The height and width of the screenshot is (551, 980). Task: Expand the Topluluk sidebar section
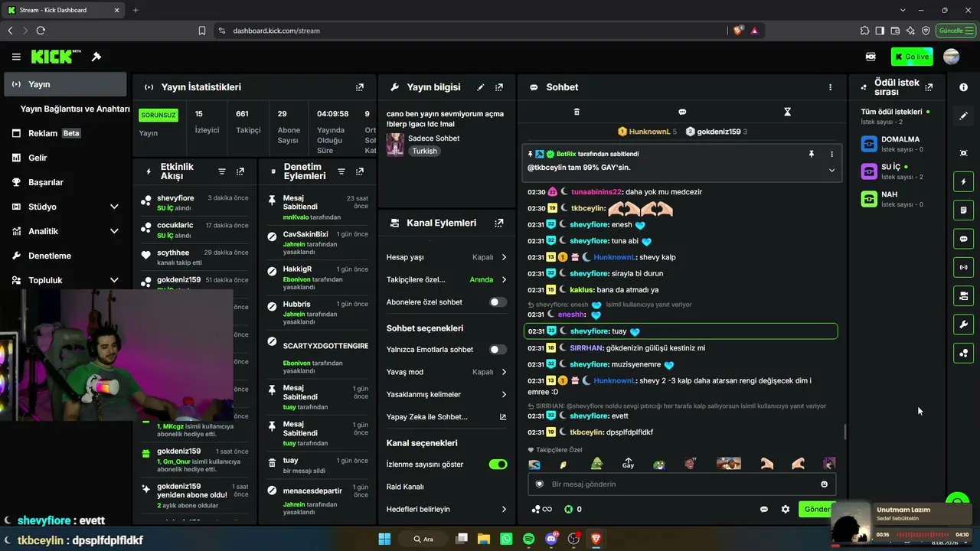(114, 280)
